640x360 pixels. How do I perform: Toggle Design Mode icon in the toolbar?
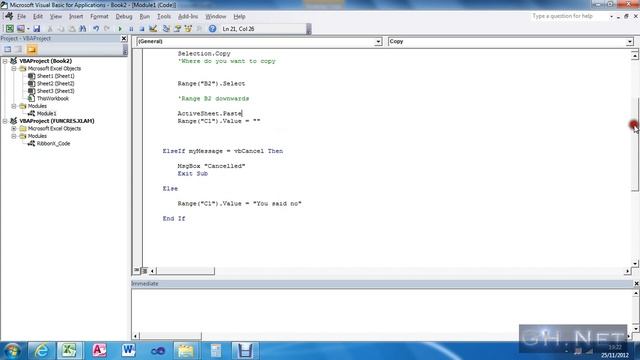click(x=153, y=29)
